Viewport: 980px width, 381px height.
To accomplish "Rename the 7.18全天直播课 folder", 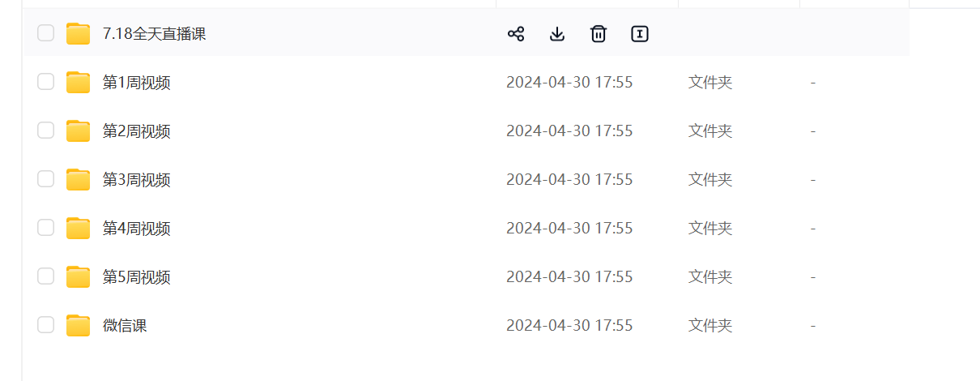I will coord(640,34).
